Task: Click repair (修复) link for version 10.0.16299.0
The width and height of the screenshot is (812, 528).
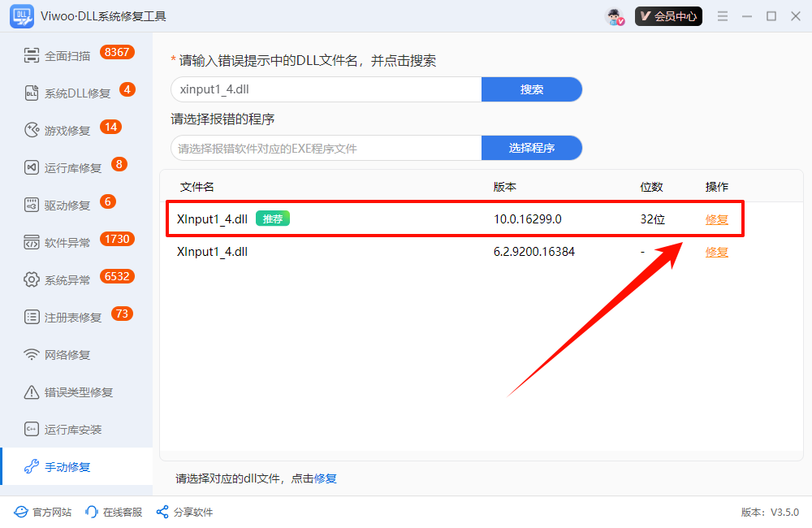Action: click(716, 219)
